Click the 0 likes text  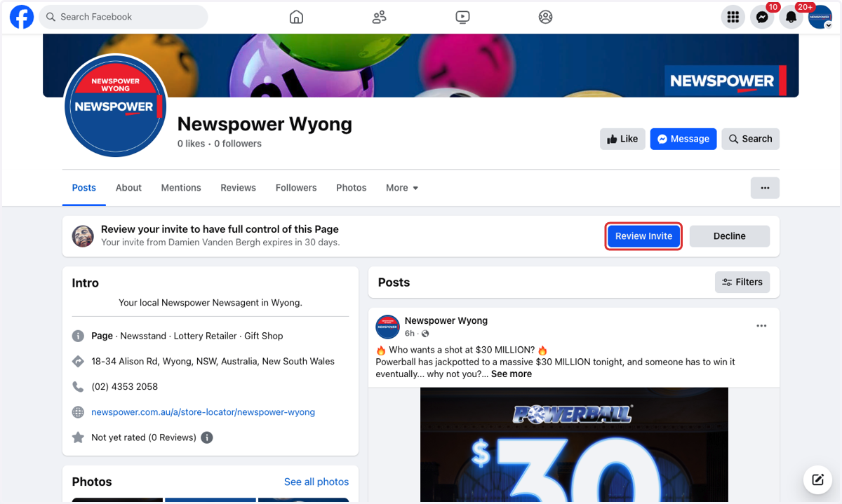point(191,144)
